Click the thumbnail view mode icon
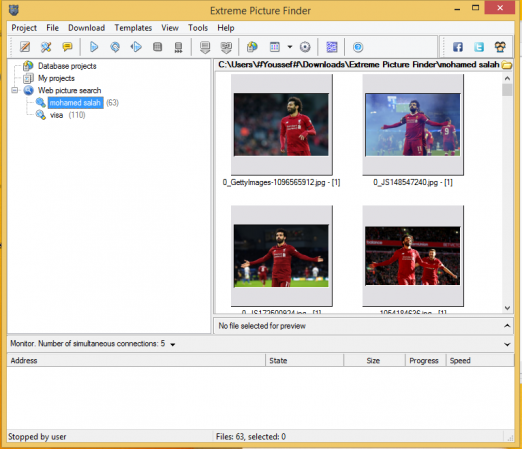This screenshot has height=449, width=522. click(x=275, y=47)
